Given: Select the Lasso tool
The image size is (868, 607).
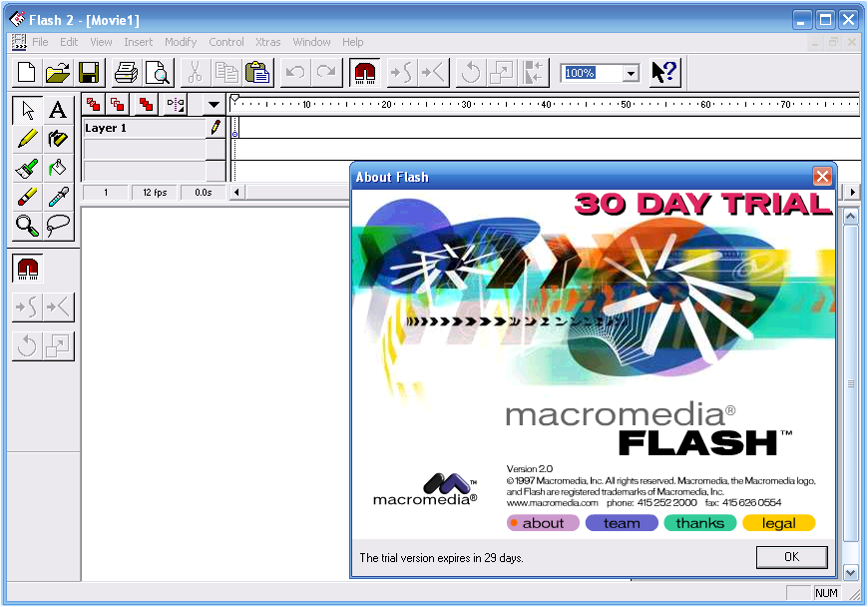Looking at the screenshot, I should click(x=58, y=226).
